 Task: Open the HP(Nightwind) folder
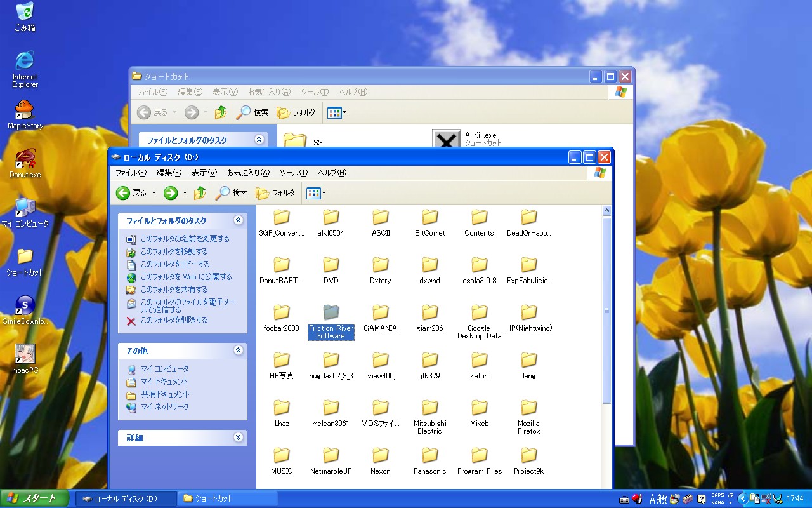[x=529, y=317]
